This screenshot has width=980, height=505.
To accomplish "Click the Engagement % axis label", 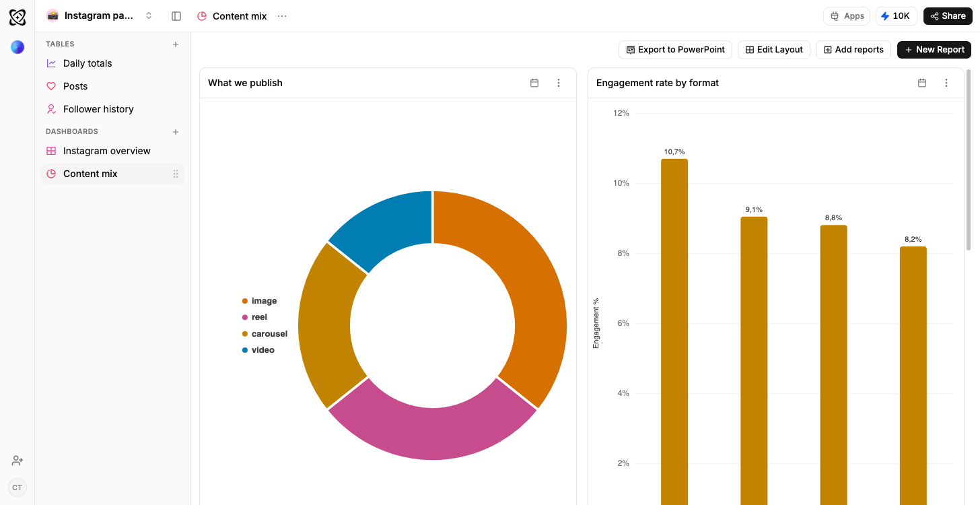I will (x=596, y=323).
